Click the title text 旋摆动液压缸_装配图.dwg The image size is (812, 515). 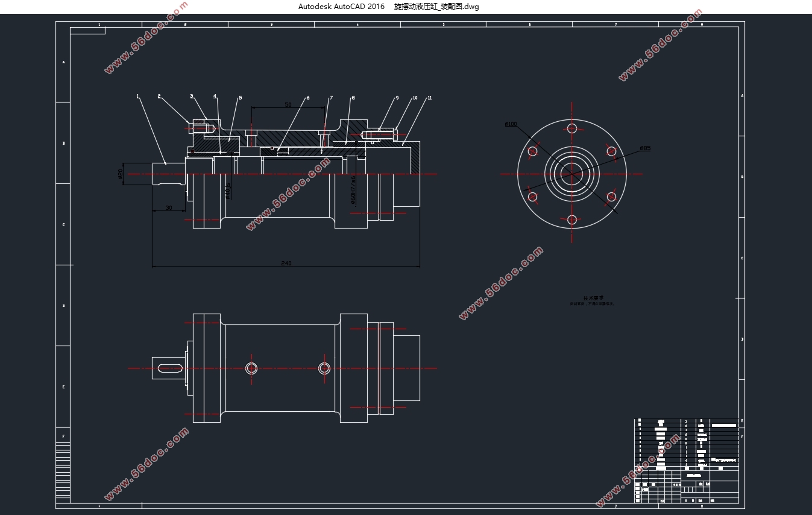(x=436, y=7)
